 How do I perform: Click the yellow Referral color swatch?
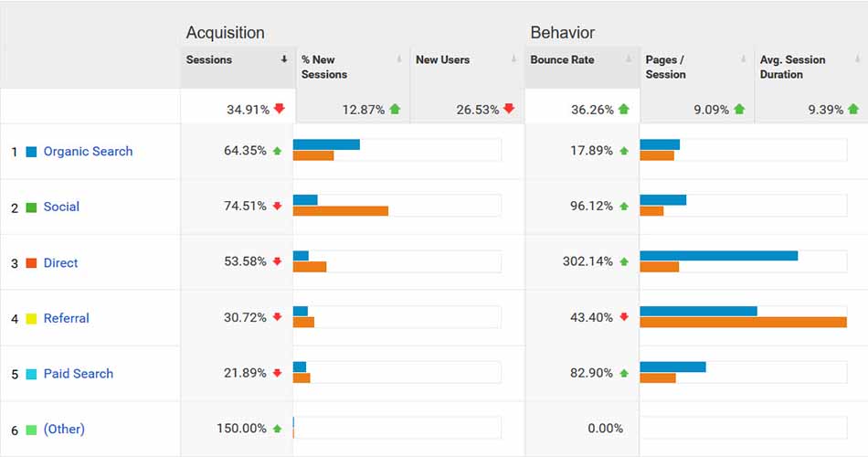pyautogui.click(x=31, y=319)
